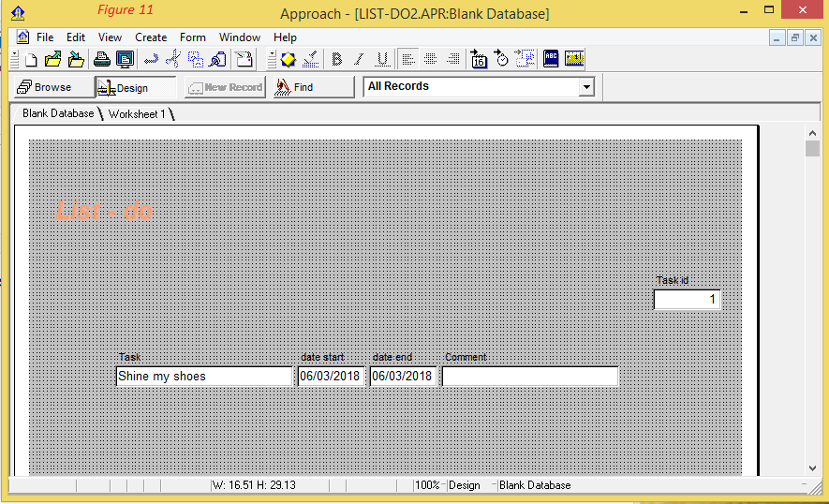Click the Undo arrow icon
The width and height of the screenshot is (829, 504).
[151, 59]
